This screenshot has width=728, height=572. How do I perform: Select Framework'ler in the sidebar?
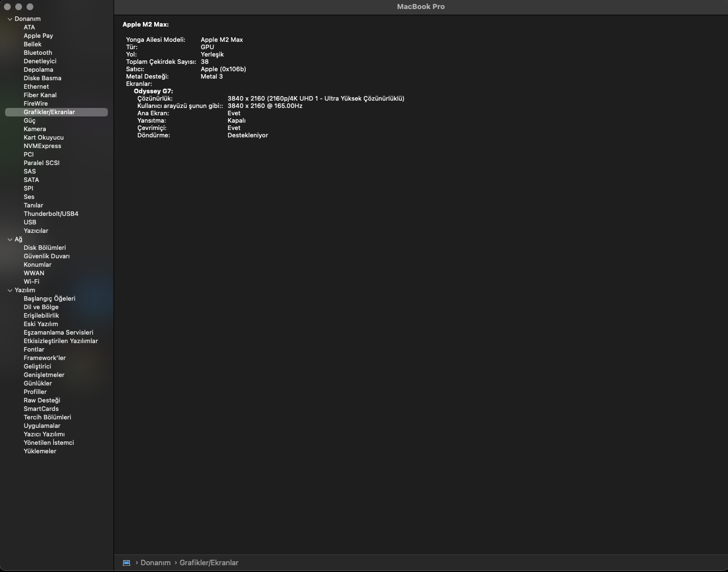45,358
